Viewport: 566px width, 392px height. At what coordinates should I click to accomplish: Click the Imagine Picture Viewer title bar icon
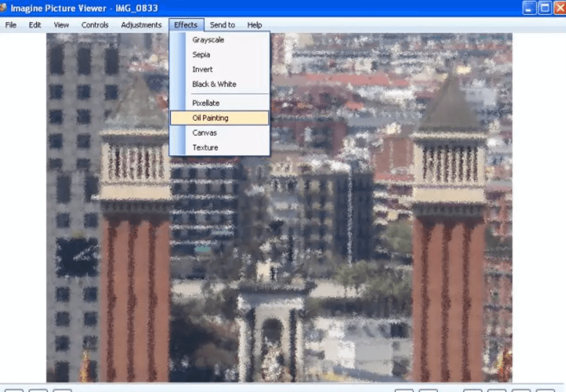click(x=3, y=8)
